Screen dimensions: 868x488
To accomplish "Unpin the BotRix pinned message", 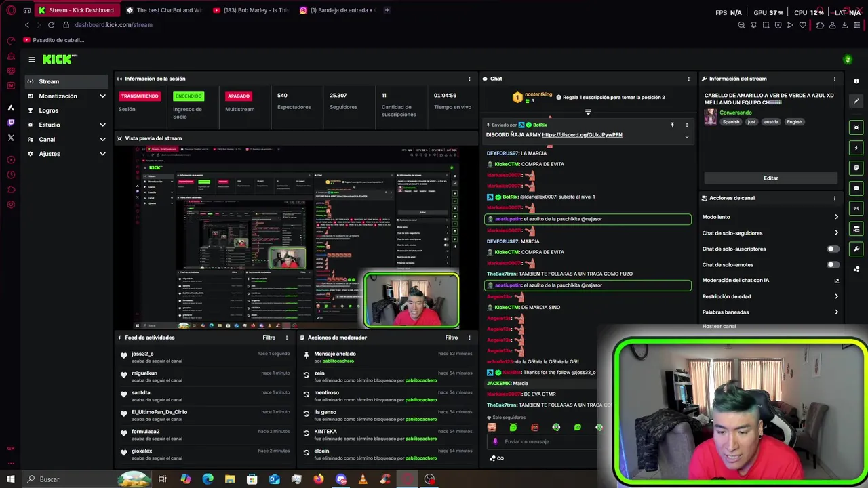I will (x=673, y=125).
